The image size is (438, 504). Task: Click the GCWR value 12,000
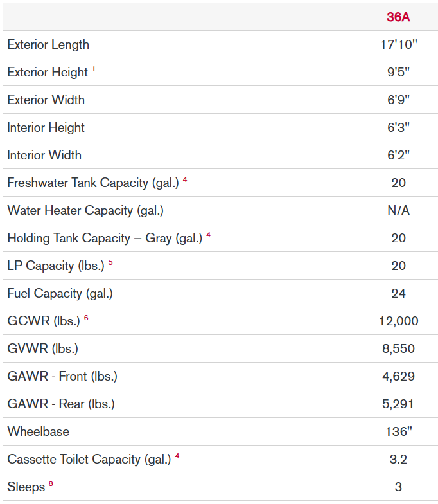(x=398, y=321)
